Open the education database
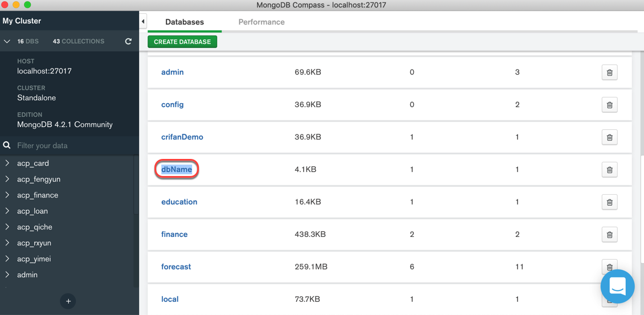 click(179, 202)
